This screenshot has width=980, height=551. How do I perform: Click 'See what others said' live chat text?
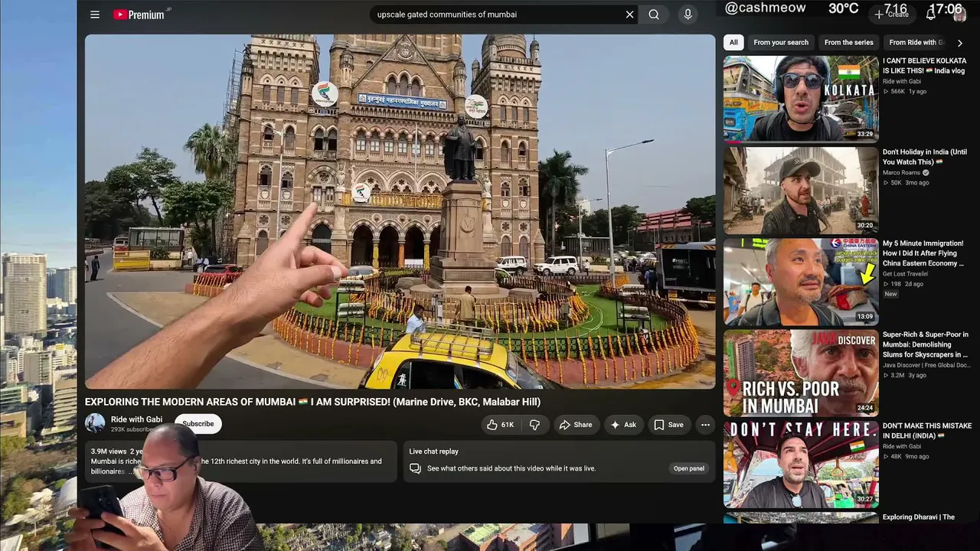(x=511, y=468)
